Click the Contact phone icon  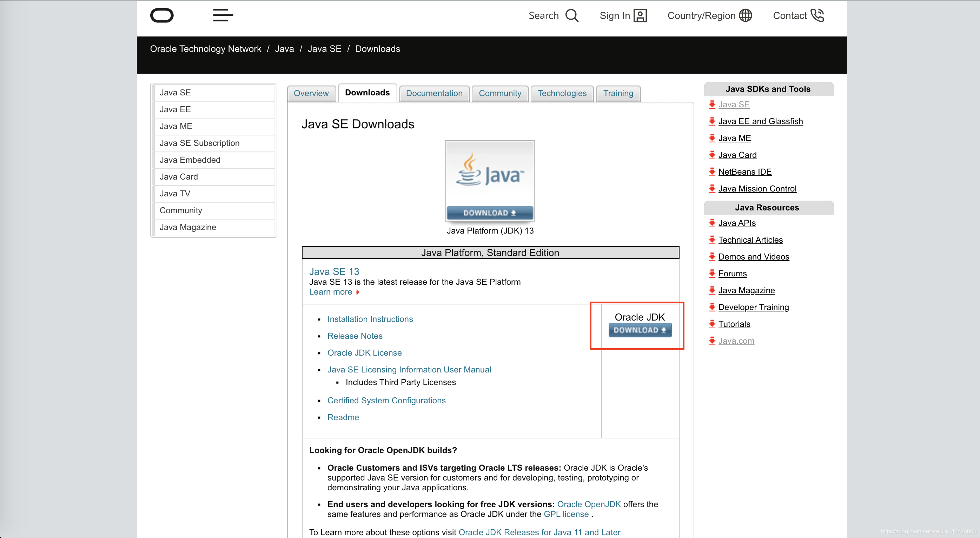[x=817, y=15]
